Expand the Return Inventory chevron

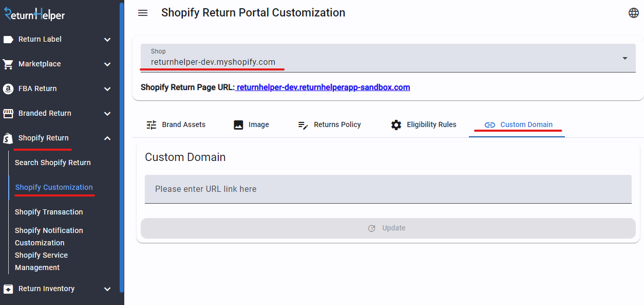coord(107,289)
